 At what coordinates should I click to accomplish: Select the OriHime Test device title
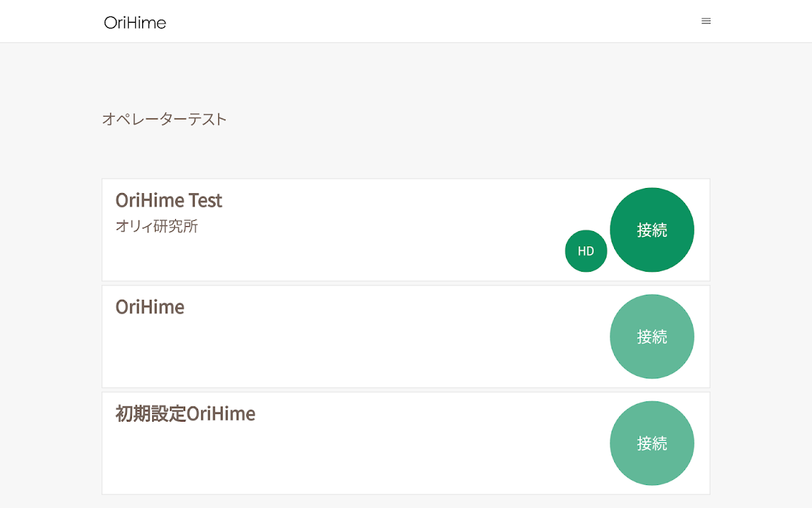[x=169, y=200]
